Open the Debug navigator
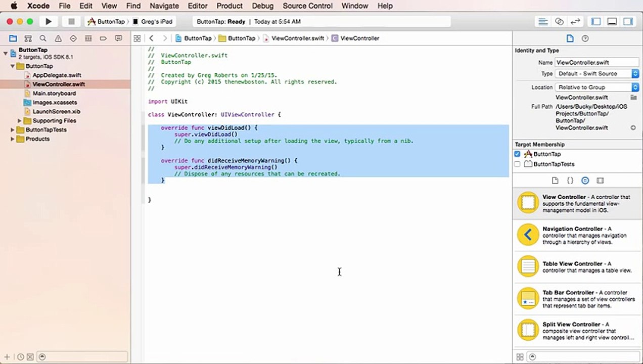This screenshot has height=364, width=643. click(x=88, y=38)
